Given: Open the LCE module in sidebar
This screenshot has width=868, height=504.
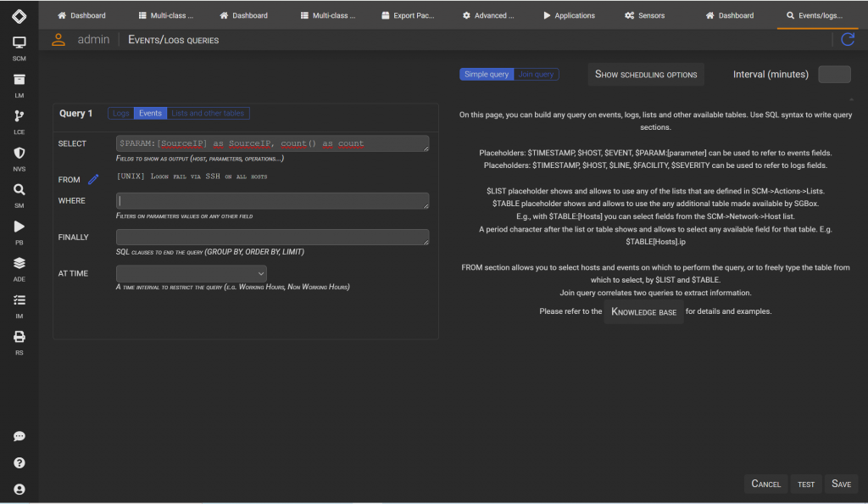Looking at the screenshot, I should pyautogui.click(x=19, y=122).
